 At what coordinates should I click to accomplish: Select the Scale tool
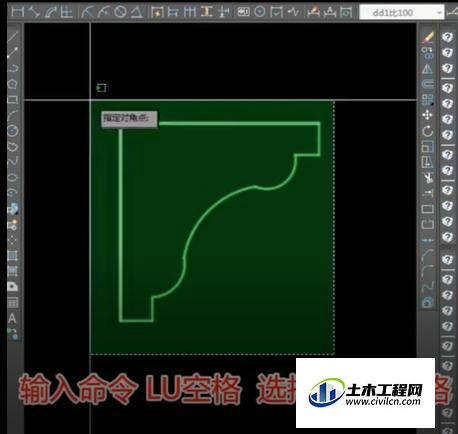[428, 147]
